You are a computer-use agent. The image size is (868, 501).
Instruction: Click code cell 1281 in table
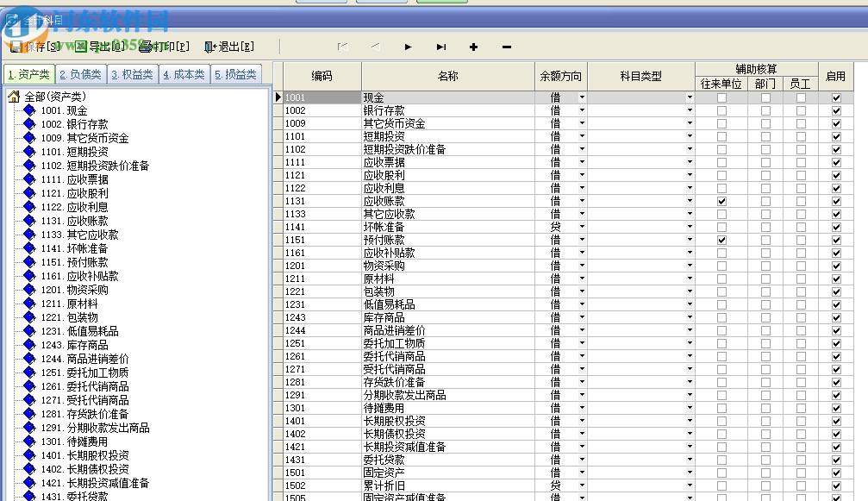pyautogui.click(x=322, y=382)
